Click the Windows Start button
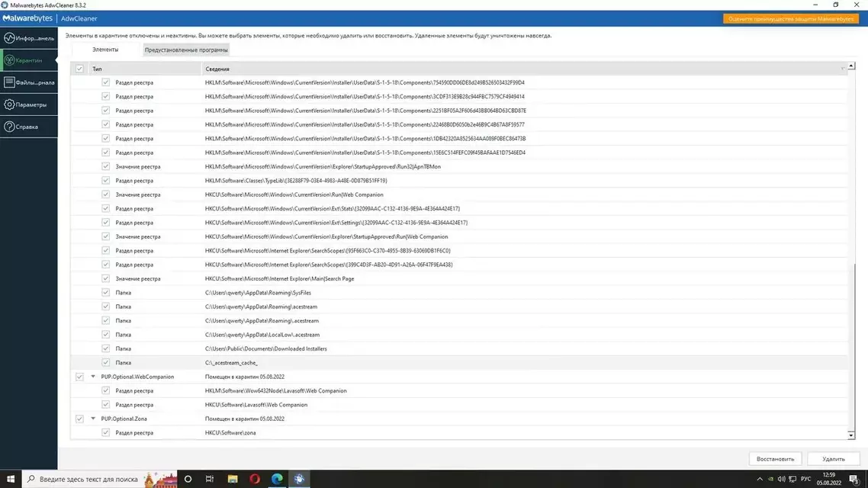The image size is (868, 488). [x=11, y=479]
